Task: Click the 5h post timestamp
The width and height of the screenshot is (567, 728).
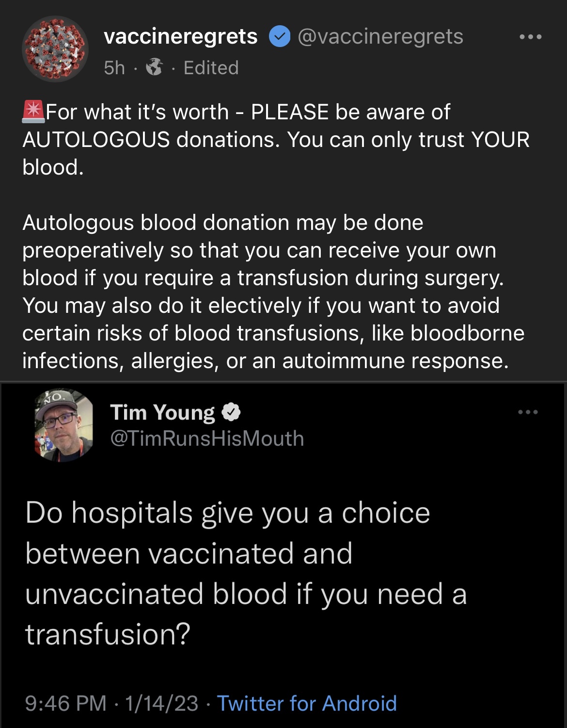Action: pyautogui.click(x=114, y=68)
